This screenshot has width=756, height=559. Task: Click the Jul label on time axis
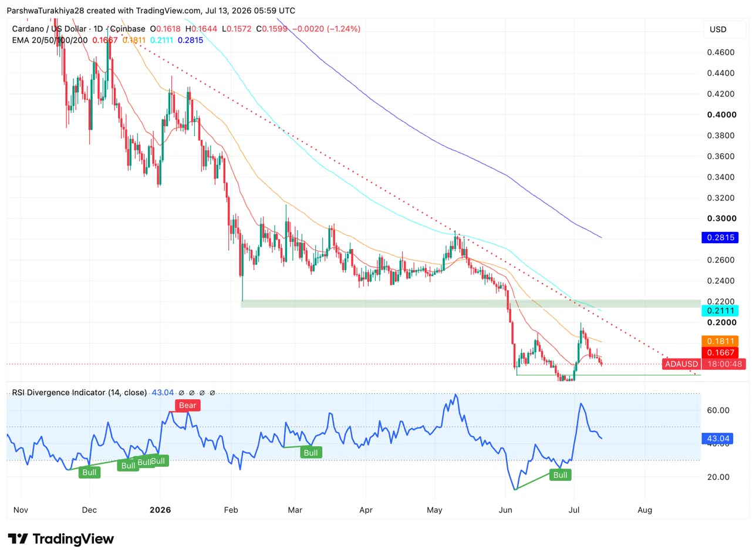tap(573, 510)
